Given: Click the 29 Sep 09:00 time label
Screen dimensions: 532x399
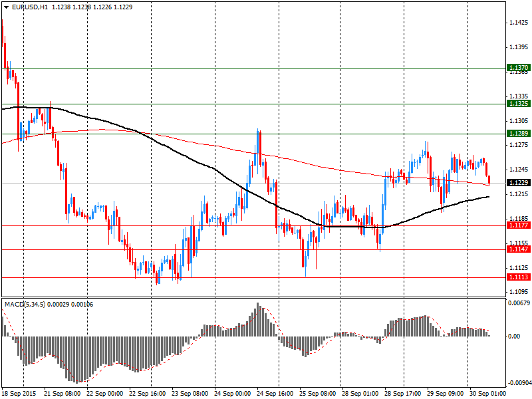Looking at the screenshot, I should (446, 394).
